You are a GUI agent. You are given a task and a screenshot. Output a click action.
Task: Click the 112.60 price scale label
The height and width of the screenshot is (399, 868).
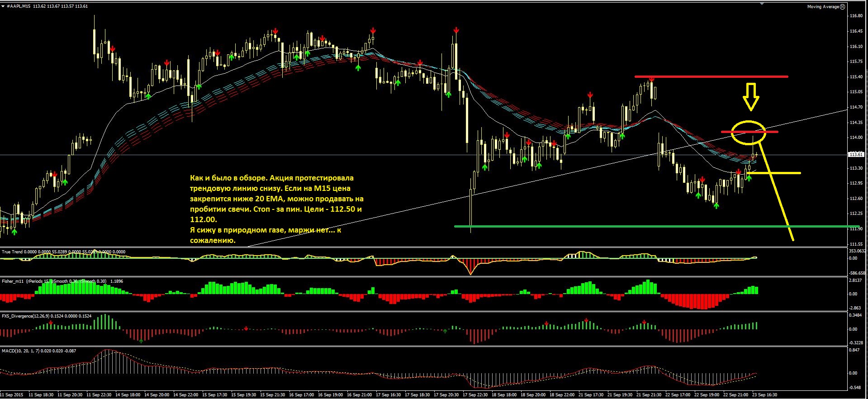(856, 199)
